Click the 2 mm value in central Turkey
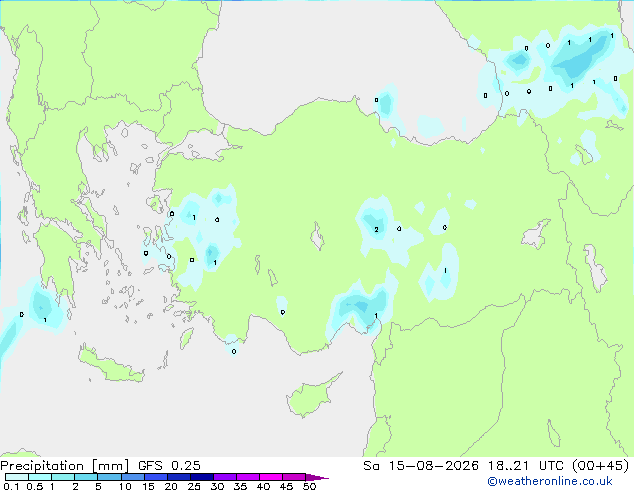The image size is (634, 490). tap(376, 230)
